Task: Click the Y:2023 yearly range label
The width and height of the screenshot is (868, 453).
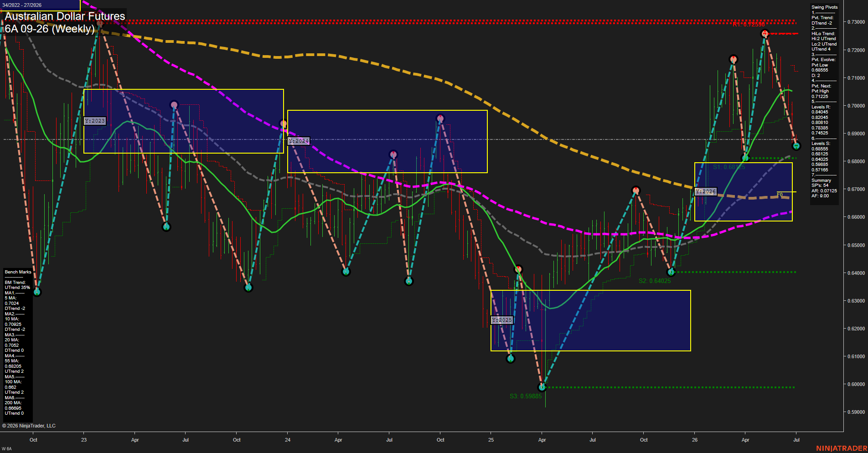Action: click(95, 121)
